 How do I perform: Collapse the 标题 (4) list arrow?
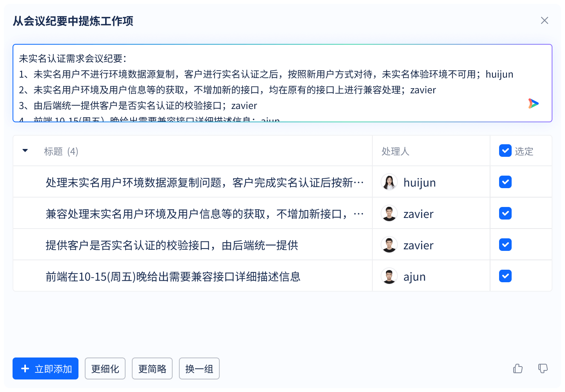[25, 151]
